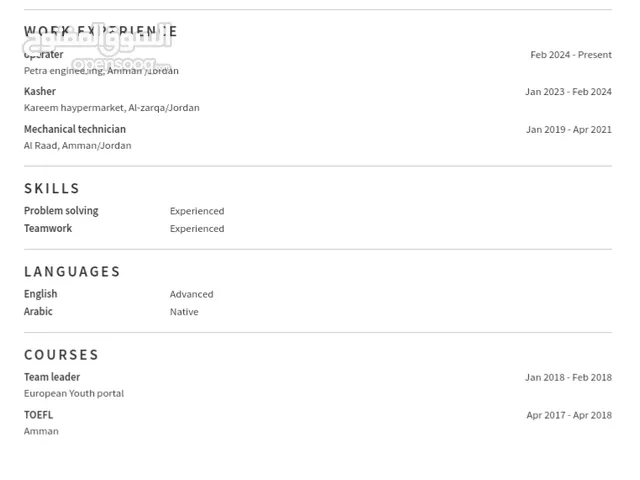Viewport: 640px width, 480px height.
Task: Click the Teamwork skill entry
Action: click(x=48, y=228)
